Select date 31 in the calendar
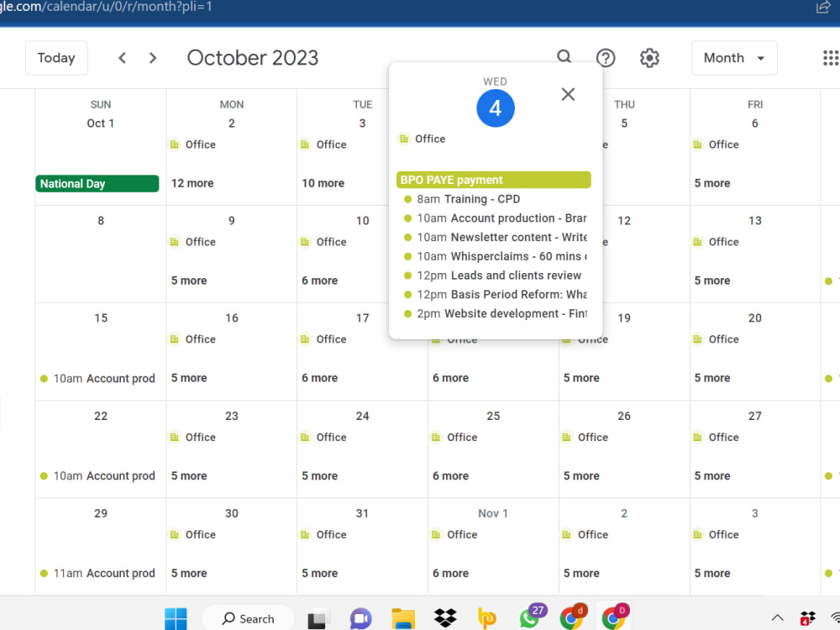Image resolution: width=840 pixels, height=630 pixels. (x=363, y=513)
